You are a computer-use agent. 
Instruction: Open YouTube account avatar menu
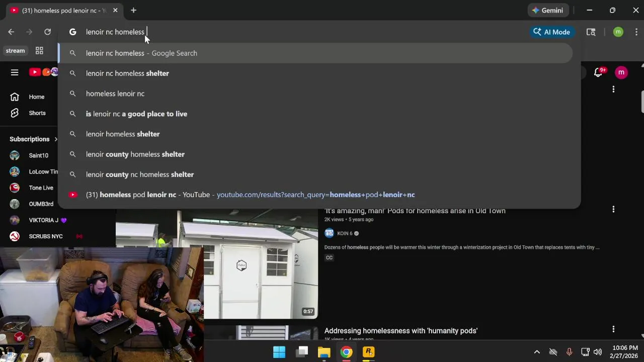coord(621,72)
